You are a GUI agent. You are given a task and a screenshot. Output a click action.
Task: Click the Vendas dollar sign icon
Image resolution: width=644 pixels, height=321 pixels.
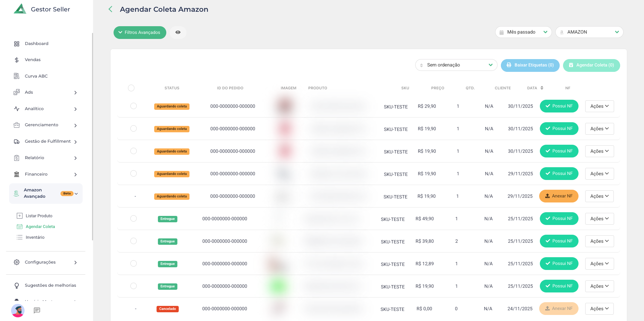coord(16,60)
